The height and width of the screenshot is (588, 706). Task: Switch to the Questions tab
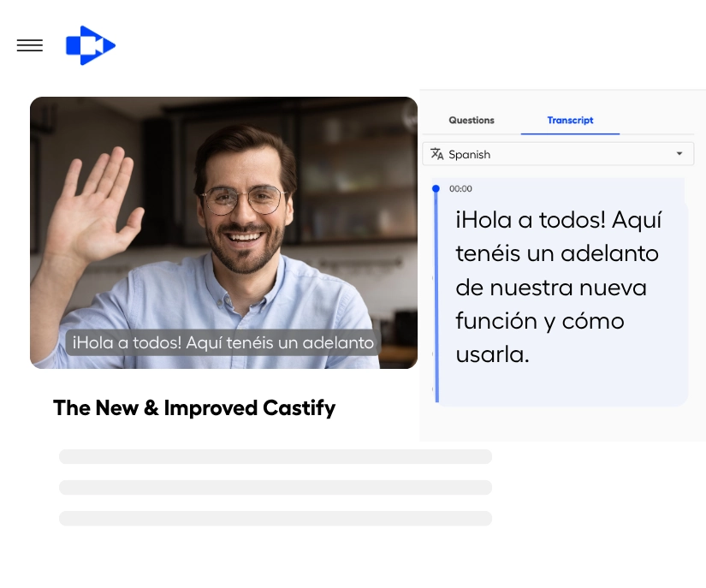(x=472, y=120)
